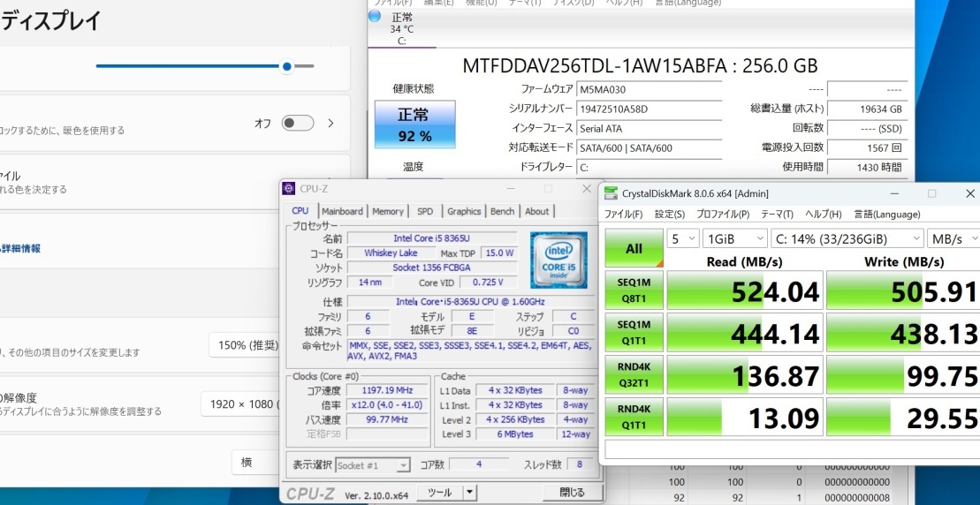The height and width of the screenshot is (505, 980).
Task: Click the 524.04 read result
Action: point(745,290)
